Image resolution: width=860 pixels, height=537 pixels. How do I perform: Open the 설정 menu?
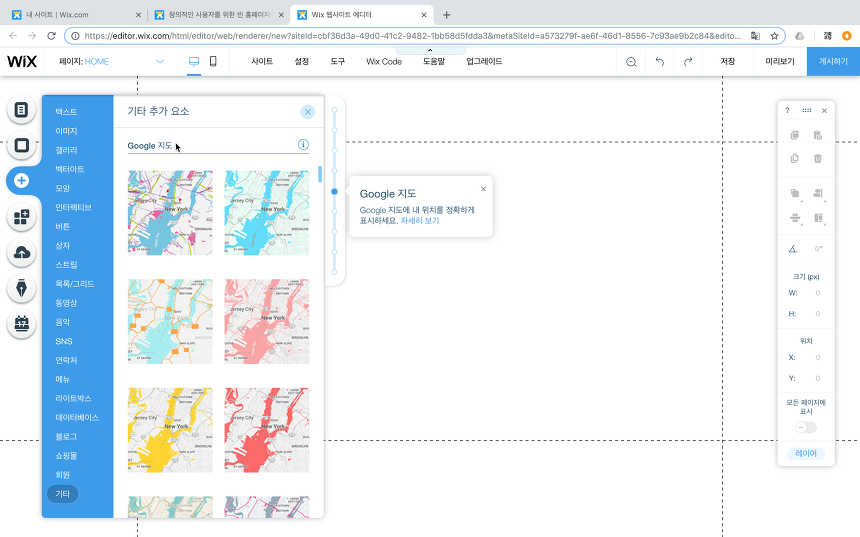(302, 61)
